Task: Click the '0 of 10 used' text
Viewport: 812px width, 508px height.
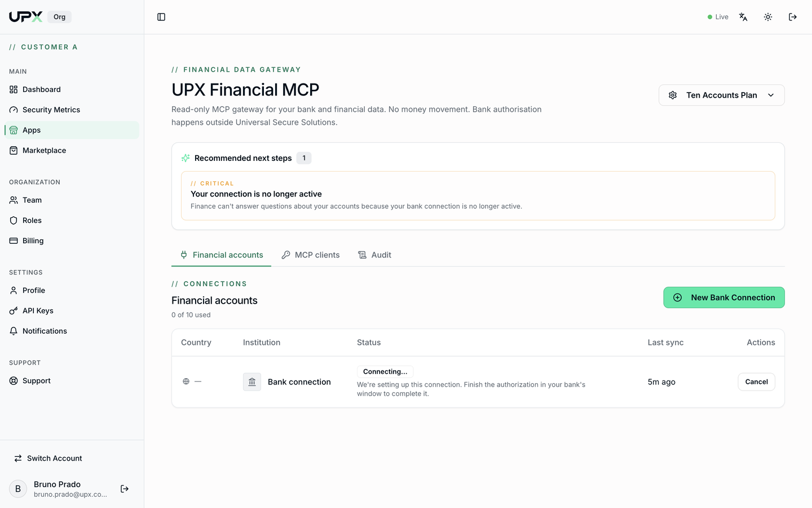Action: tap(191, 315)
